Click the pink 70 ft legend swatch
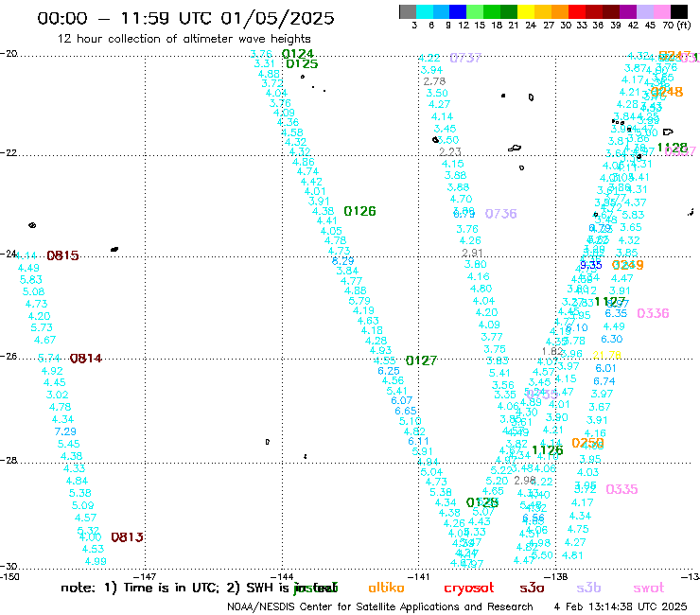 tap(661, 11)
